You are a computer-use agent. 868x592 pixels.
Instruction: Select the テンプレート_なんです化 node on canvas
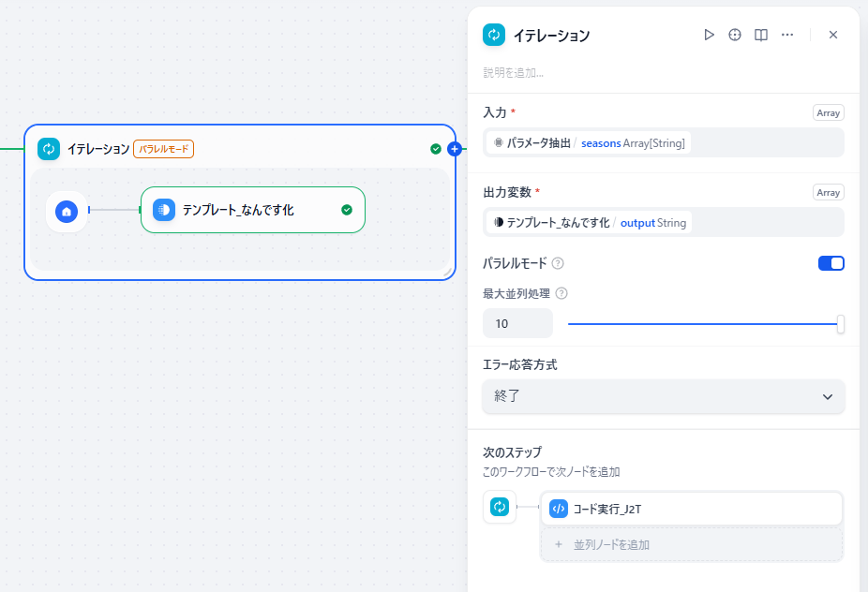coord(253,210)
